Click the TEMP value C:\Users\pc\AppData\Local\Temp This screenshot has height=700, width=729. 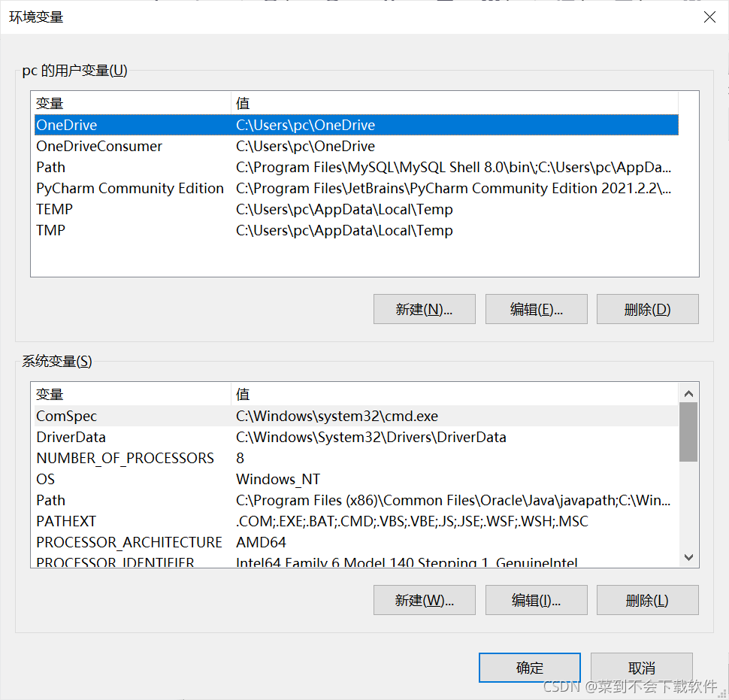coord(344,209)
